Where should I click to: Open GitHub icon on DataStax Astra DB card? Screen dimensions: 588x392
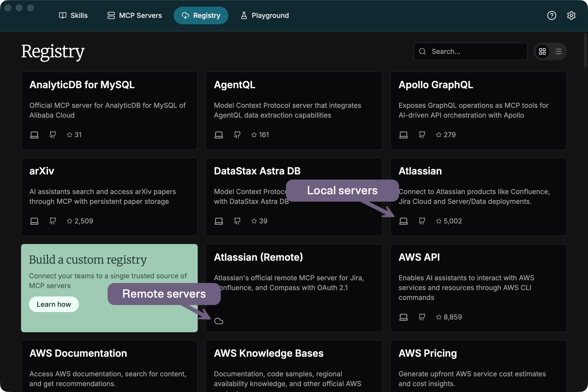(237, 221)
